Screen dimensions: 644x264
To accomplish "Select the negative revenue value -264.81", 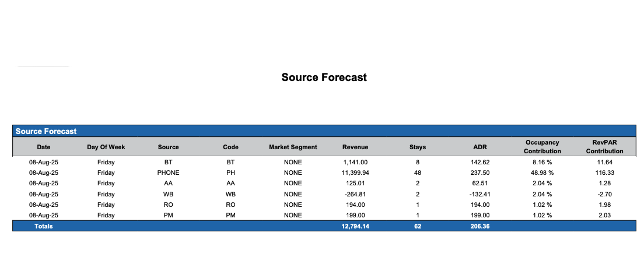I will 355,194.
